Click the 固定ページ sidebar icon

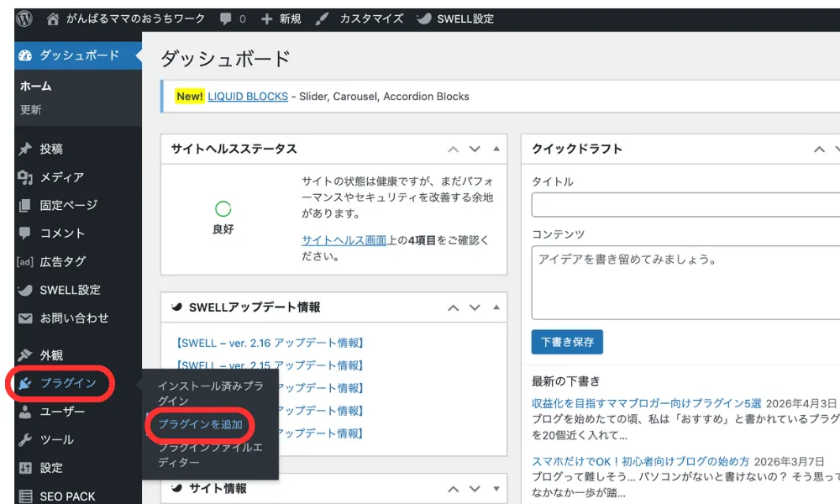point(25,205)
